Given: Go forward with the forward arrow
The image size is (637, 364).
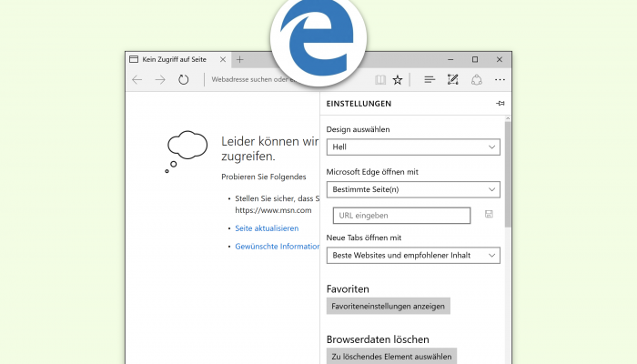Looking at the screenshot, I should pyautogui.click(x=160, y=80).
